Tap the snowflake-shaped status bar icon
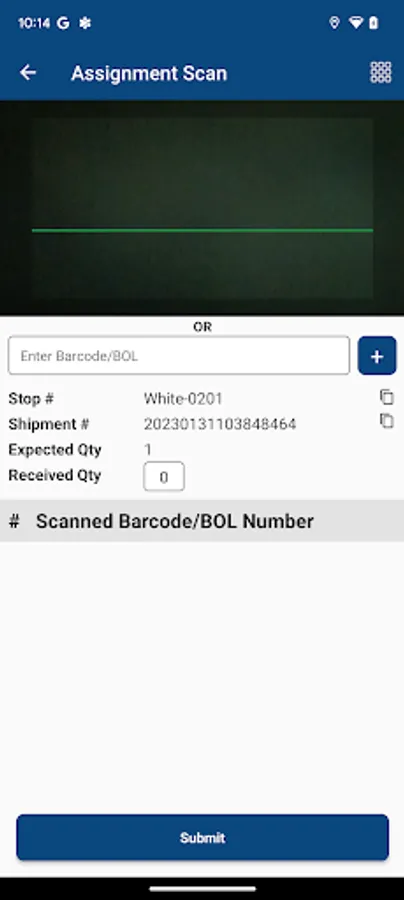The image size is (404, 900). tap(85, 23)
